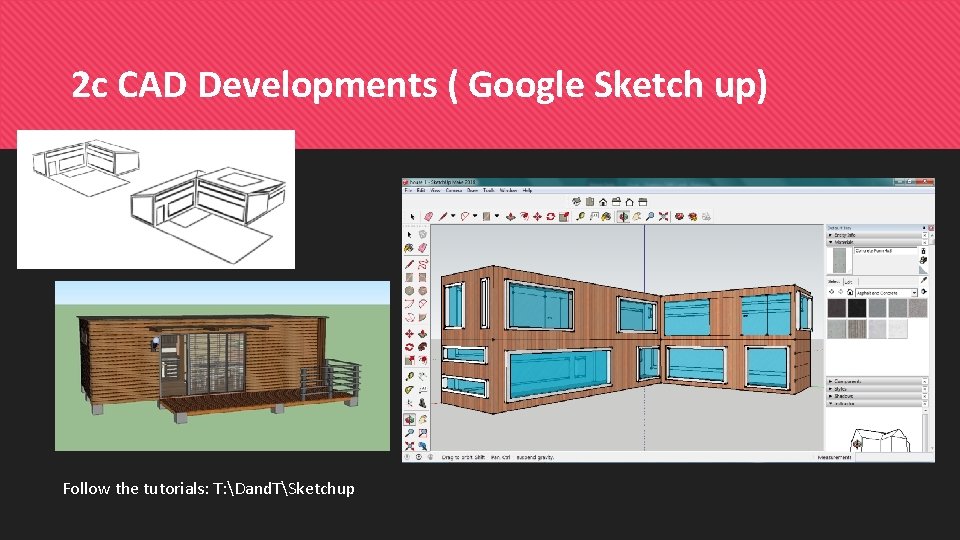Screen dimensions: 960x540
Task: Open the View menu
Action: click(435, 190)
